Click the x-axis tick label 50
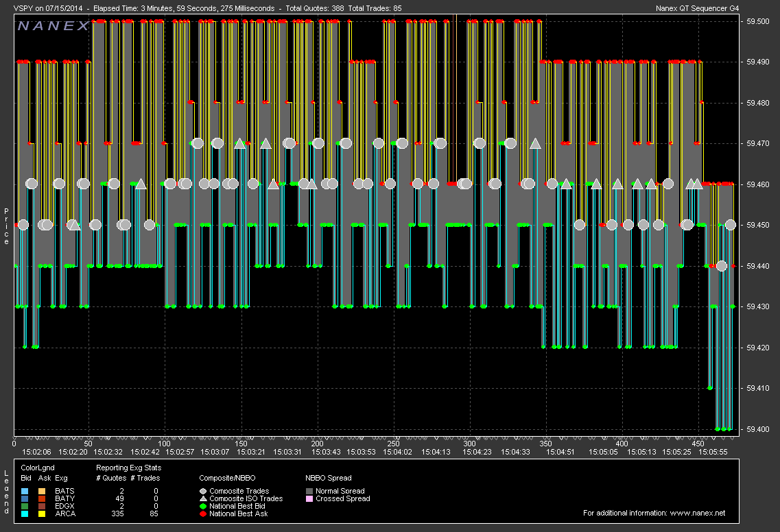780x532 pixels. coord(88,444)
